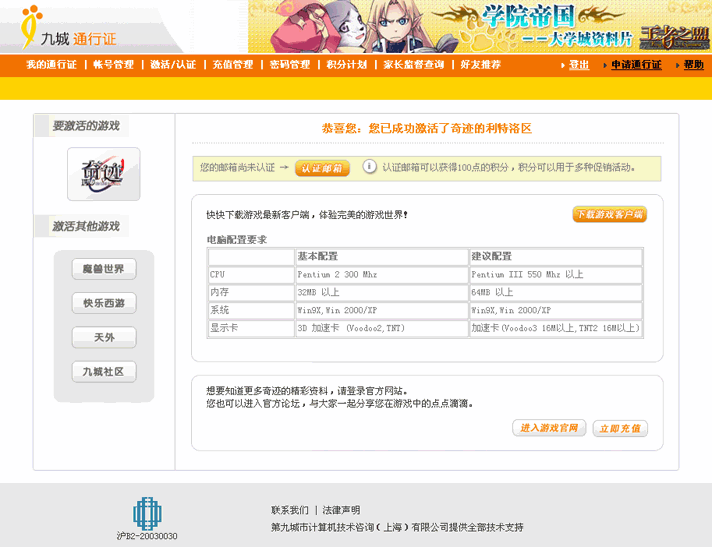Click the 登出 logout link
This screenshot has width=712, height=547.
(x=579, y=65)
